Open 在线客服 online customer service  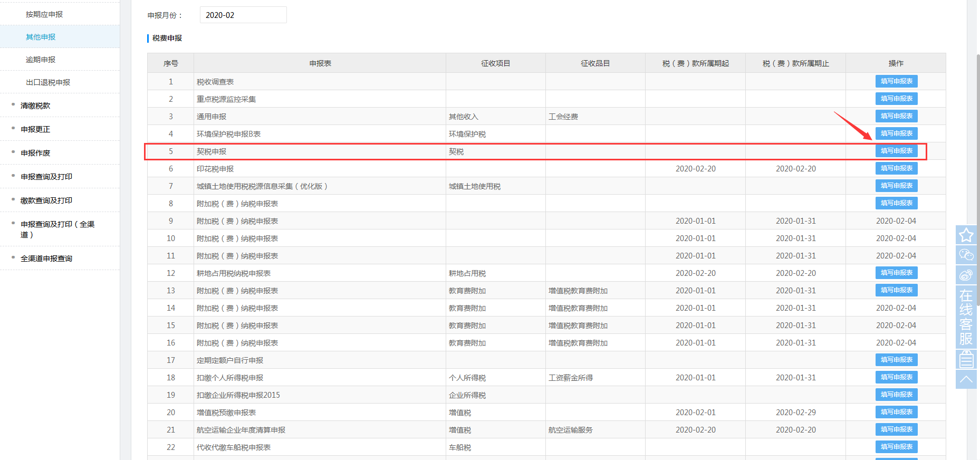(966, 317)
